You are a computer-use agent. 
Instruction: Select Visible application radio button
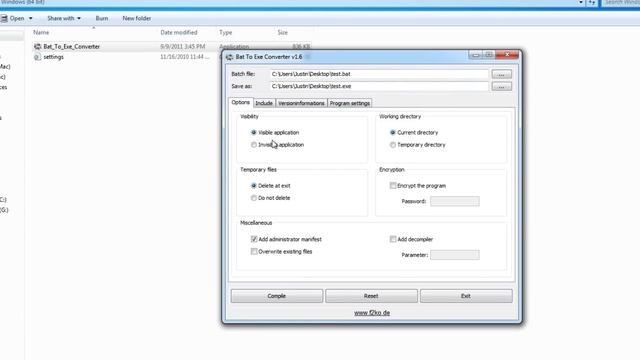point(254,133)
